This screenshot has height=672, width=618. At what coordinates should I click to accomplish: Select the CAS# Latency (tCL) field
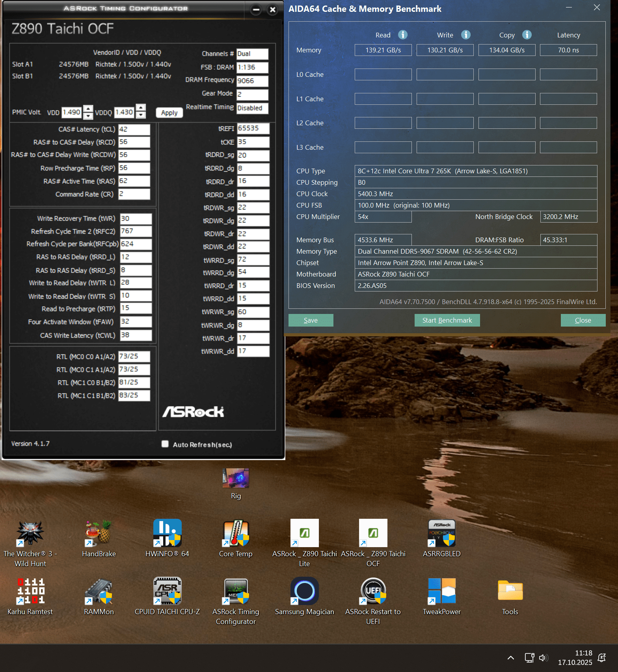134,129
